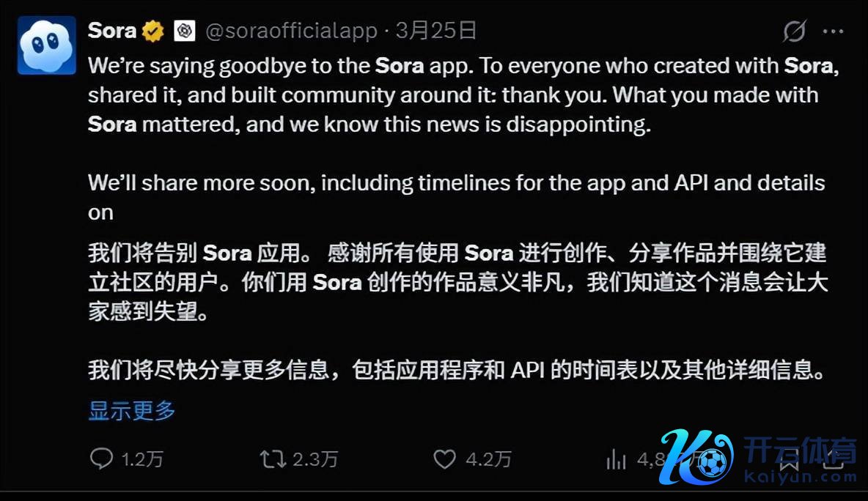Click the 4.2万 like count
The height and width of the screenshot is (501, 868).
(x=488, y=459)
